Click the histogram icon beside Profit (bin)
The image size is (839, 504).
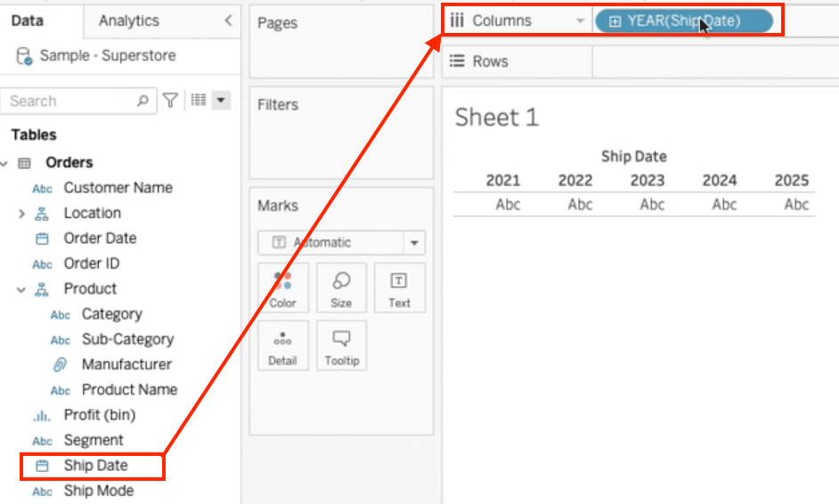42,416
